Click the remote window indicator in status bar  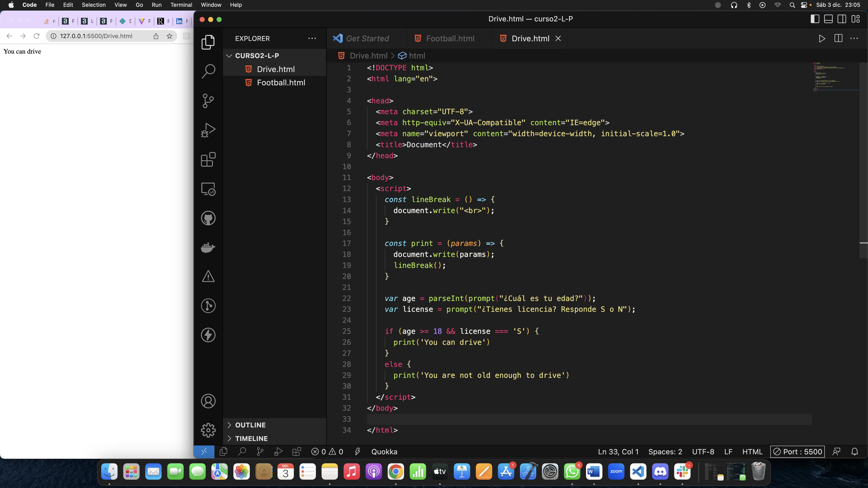(204, 452)
